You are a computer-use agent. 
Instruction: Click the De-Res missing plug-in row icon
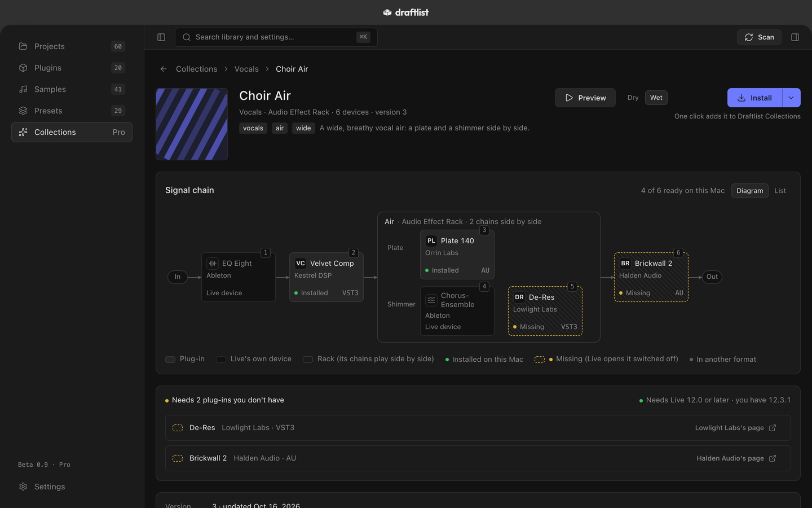(178, 428)
